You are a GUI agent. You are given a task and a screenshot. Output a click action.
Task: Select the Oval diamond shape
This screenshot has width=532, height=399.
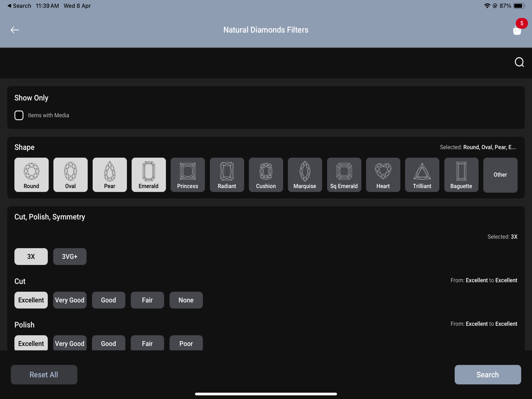(70, 175)
